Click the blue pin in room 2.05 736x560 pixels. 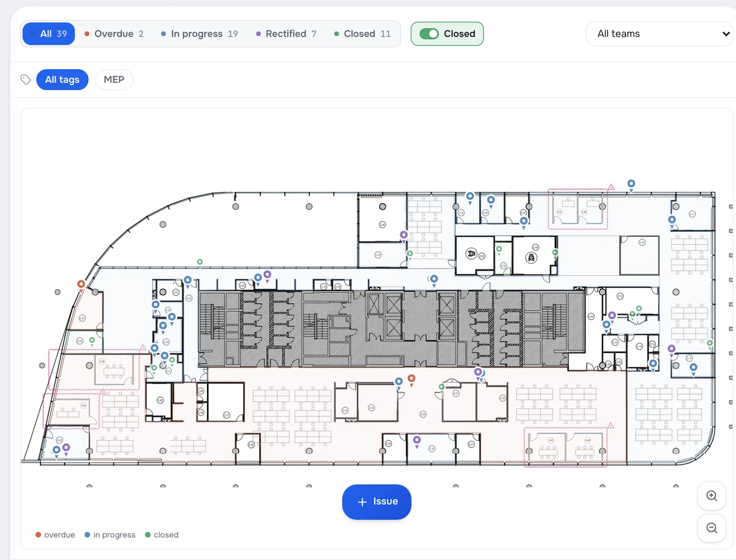tap(470, 197)
